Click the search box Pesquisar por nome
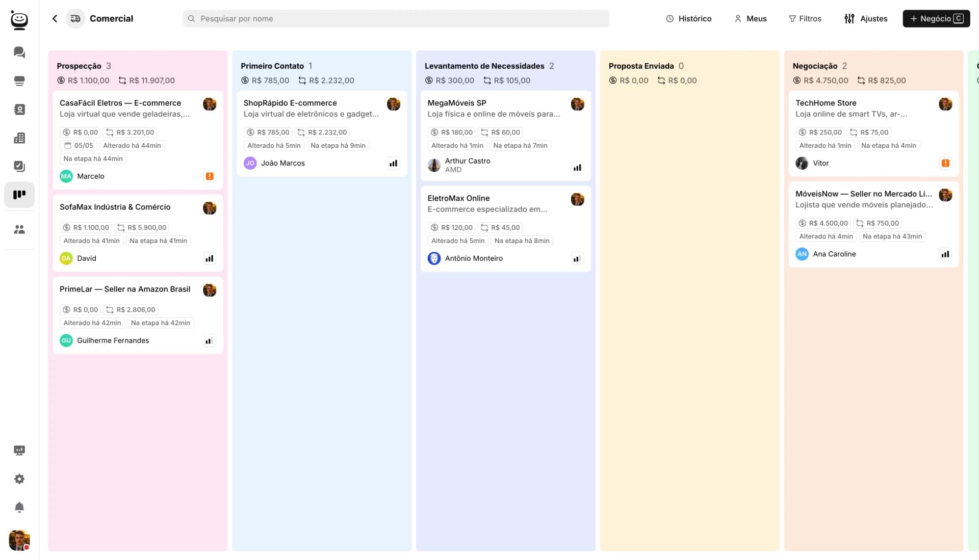This screenshot has height=560, width=979. (x=396, y=19)
